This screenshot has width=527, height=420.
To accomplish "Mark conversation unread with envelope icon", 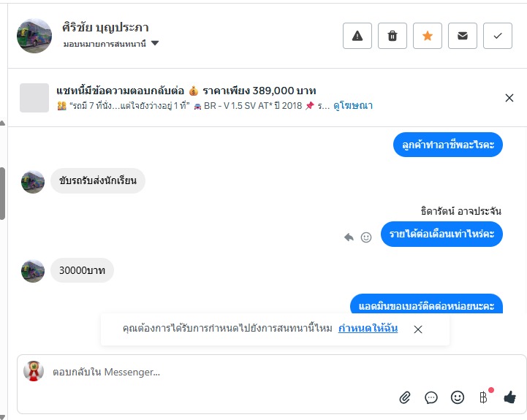I will pyautogui.click(x=463, y=36).
